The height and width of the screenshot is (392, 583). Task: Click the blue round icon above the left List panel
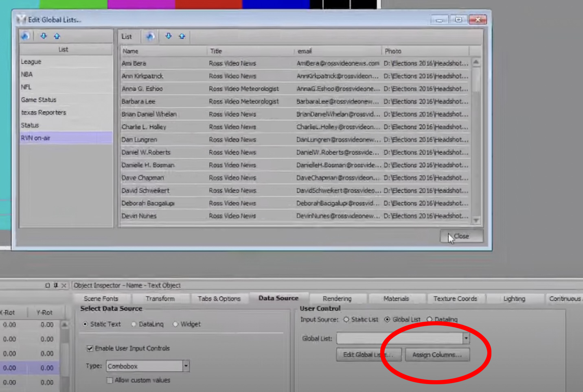pyautogui.click(x=25, y=36)
